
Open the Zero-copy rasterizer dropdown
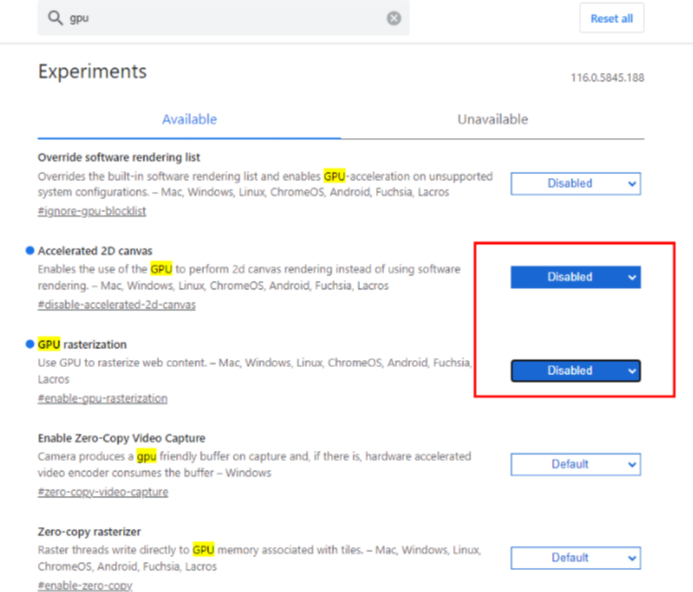click(x=575, y=558)
